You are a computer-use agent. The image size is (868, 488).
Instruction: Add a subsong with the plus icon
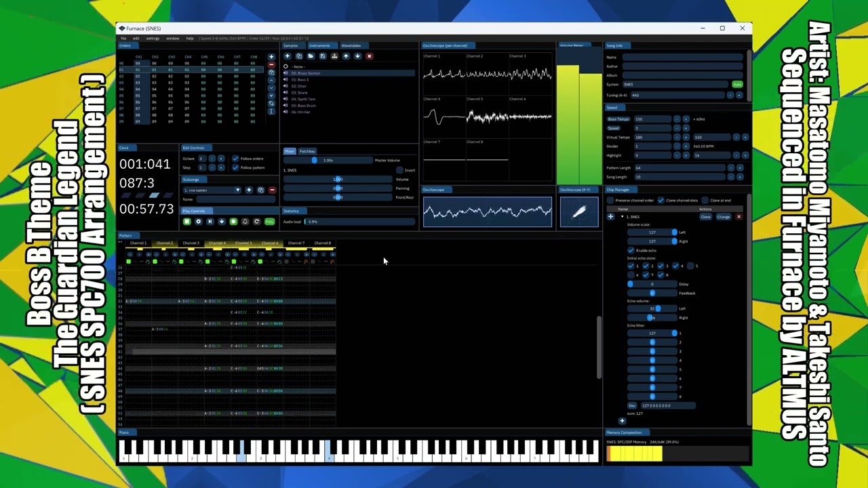(249, 190)
